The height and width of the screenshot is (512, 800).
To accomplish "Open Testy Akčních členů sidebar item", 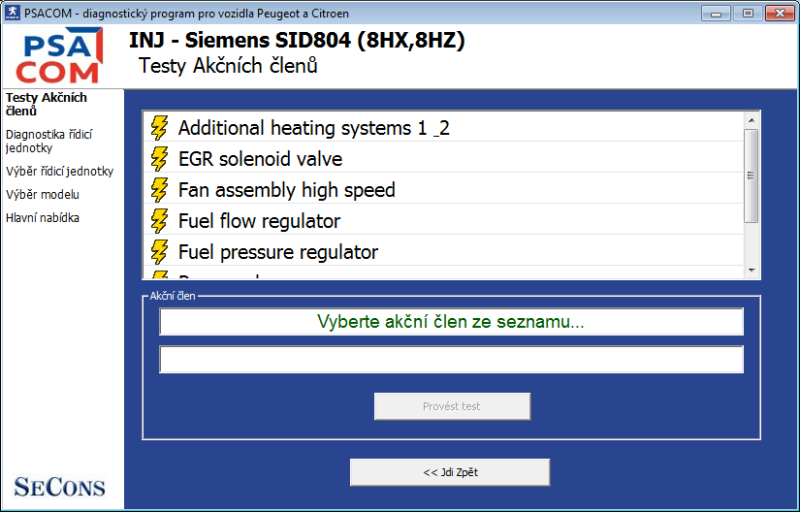I will (x=47, y=104).
